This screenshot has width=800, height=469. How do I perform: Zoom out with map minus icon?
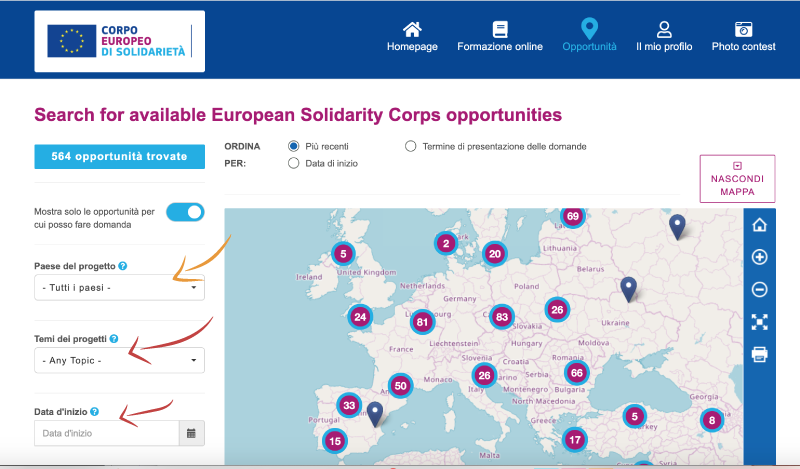point(759,289)
